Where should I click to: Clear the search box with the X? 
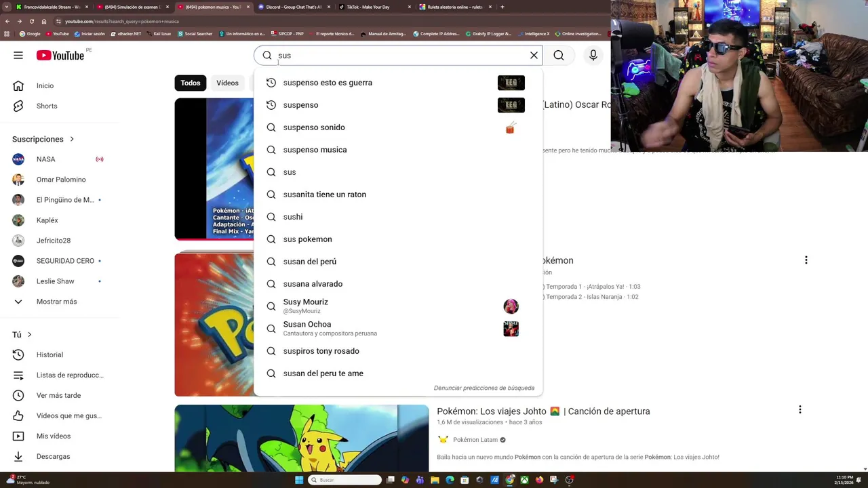pyautogui.click(x=534, y=56)
